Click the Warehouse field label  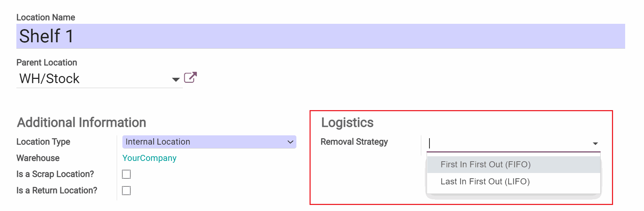point(38,158)
